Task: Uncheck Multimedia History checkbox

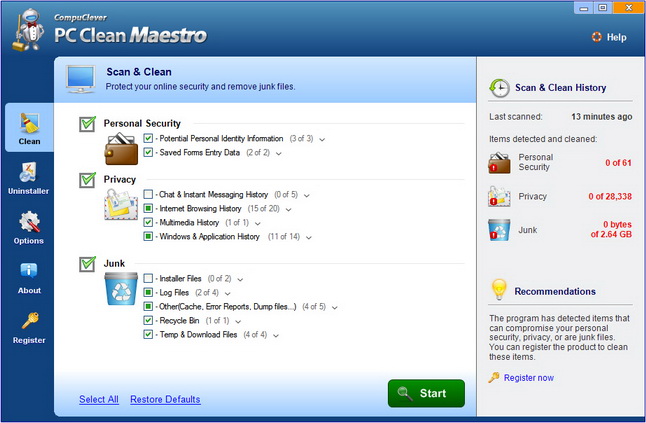Action: (148, 222)
